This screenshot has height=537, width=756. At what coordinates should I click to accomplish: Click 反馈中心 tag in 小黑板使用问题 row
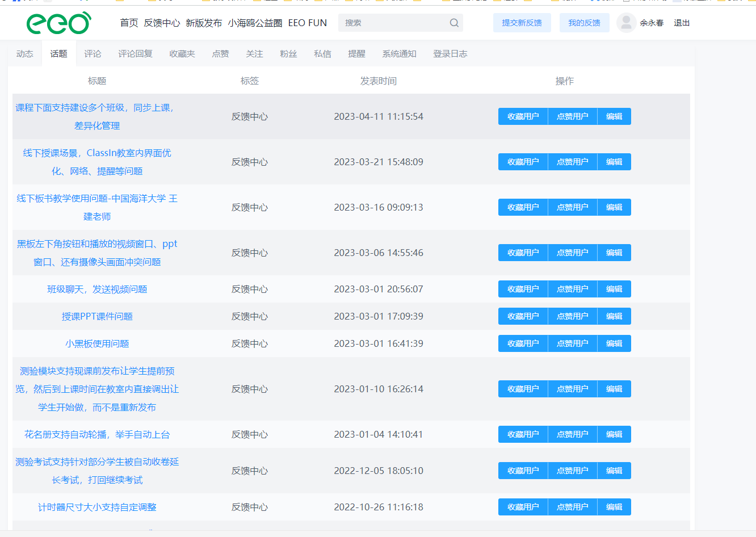250,343
